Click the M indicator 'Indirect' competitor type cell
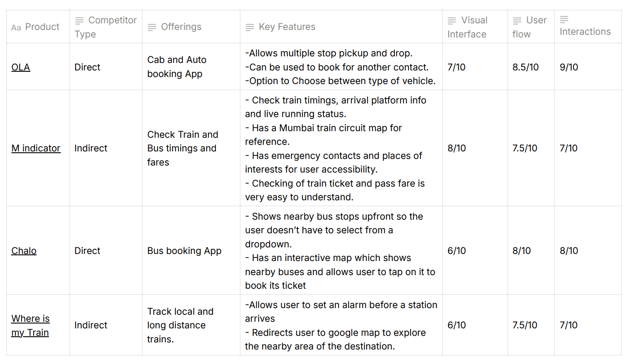628x364 pixels. click(x=91, y=148)
